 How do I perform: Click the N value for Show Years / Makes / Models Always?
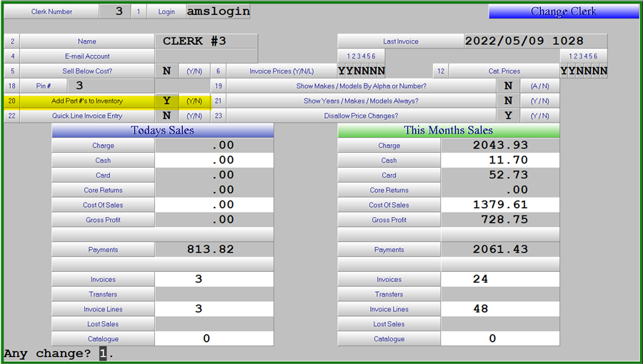[x=508, y=101]
